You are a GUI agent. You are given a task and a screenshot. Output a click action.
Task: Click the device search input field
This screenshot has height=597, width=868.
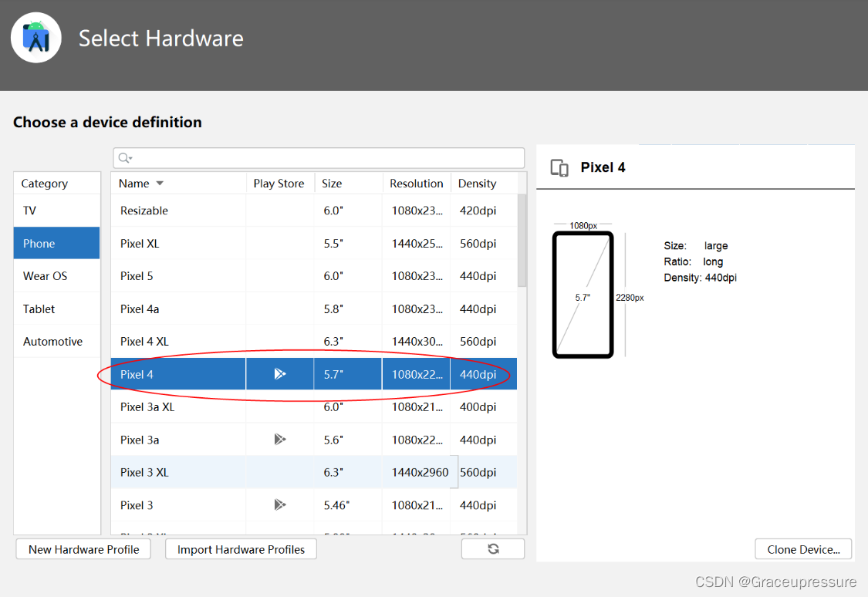click(319, 158)
